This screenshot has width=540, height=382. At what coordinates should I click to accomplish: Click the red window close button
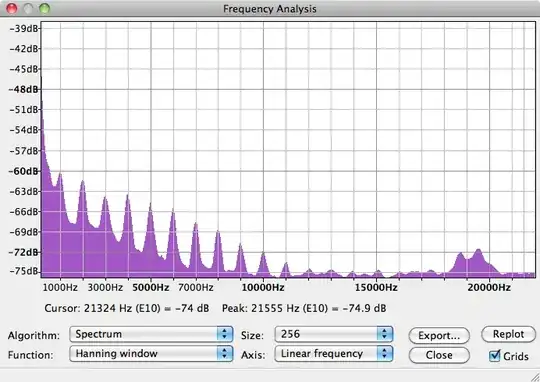(12, 8)
